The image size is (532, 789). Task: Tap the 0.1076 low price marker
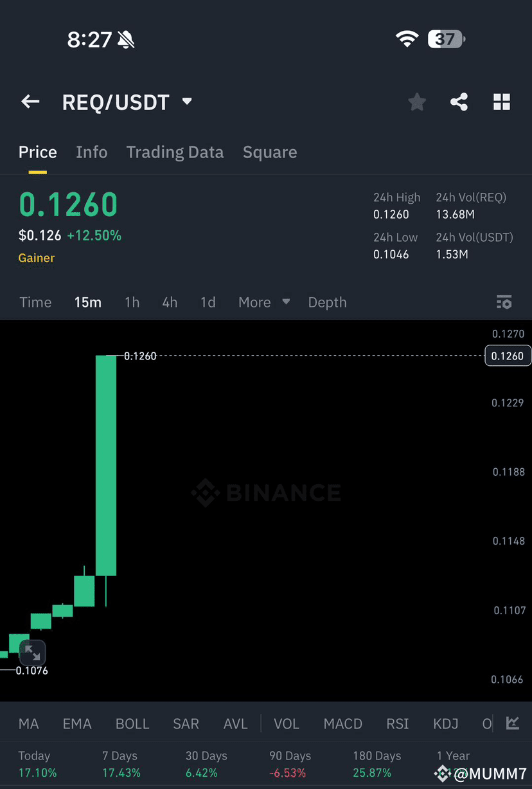(x=31, y=671)
